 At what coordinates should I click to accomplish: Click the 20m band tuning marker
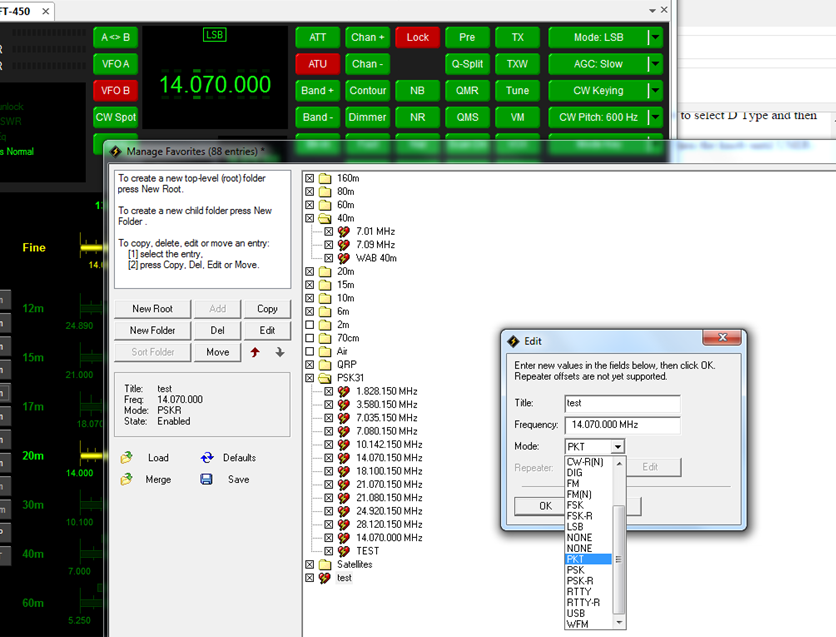[91, 456]
